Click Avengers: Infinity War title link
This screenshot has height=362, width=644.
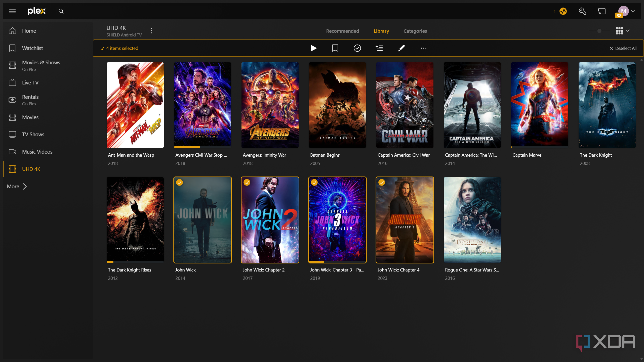pos(264,155)
